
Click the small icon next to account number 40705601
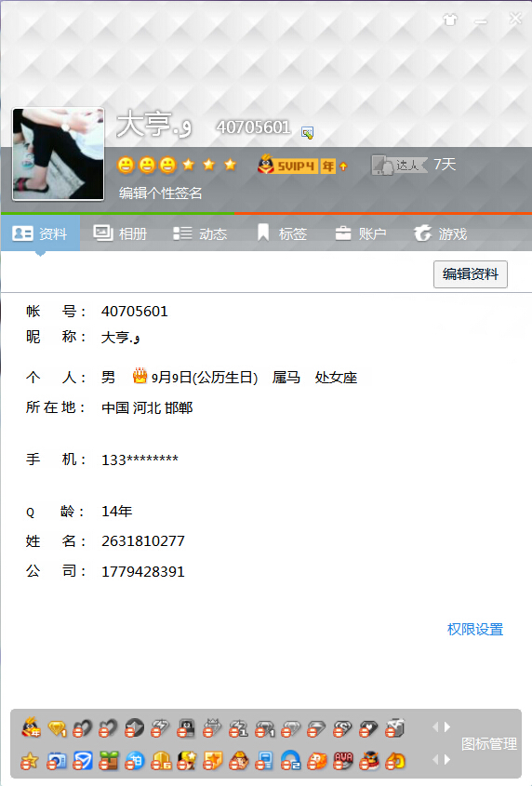pos(307,132)
